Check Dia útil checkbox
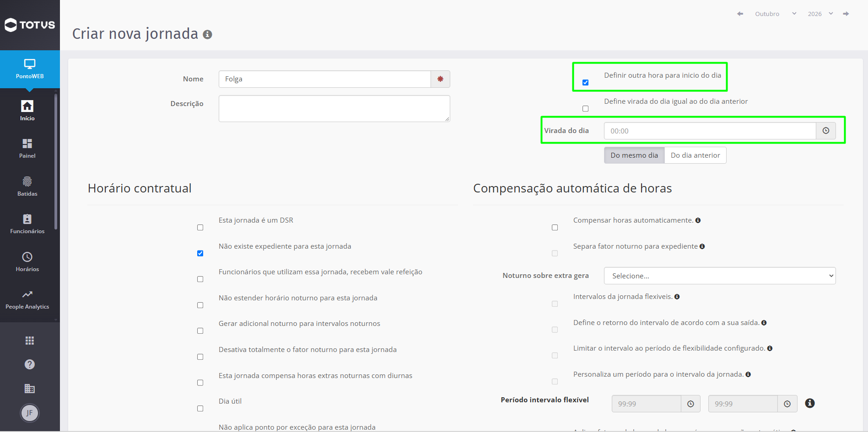The width and height of the screenshot is (868, 432). tap(200, 409)
